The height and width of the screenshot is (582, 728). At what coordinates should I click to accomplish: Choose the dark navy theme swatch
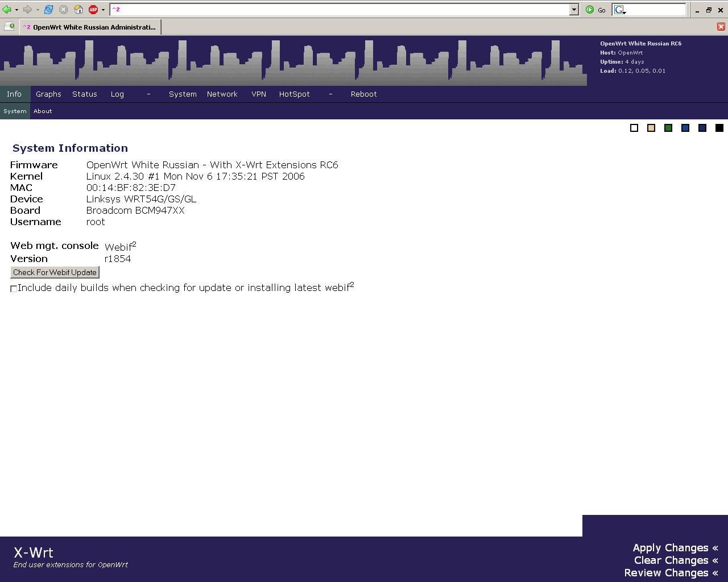(x=702, y=128)
